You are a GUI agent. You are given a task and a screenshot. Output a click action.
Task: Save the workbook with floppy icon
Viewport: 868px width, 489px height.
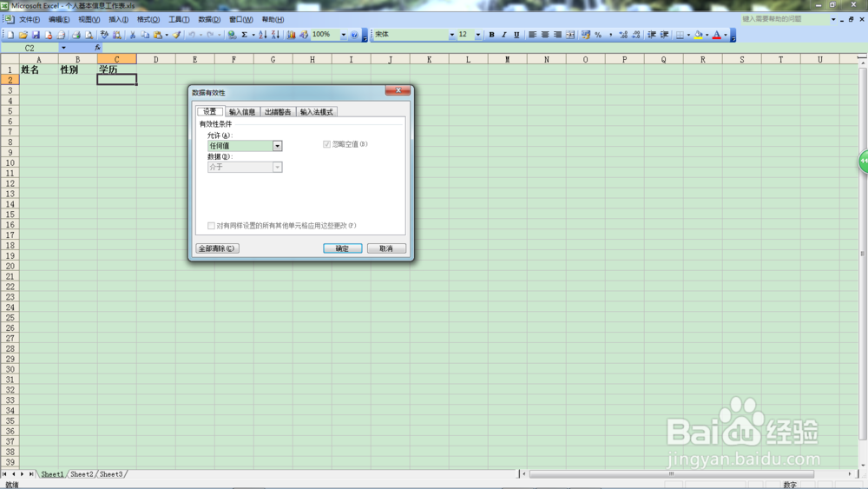click(x=36, y=35)
